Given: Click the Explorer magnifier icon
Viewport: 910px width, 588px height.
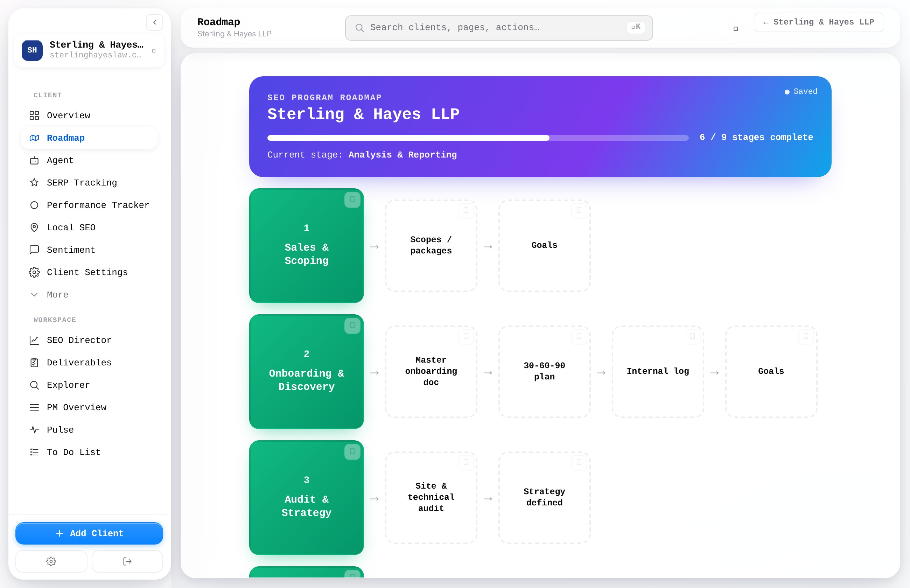Looking at the screenshot, I should 34,385.
